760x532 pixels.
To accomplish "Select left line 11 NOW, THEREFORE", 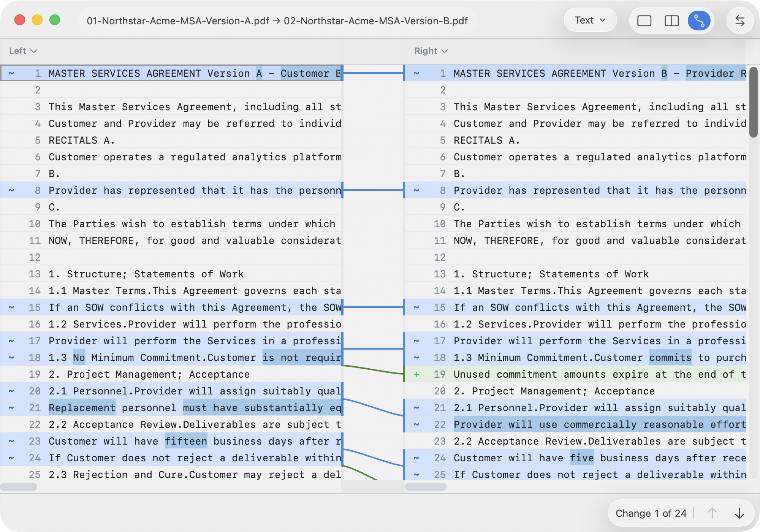I will pyautogui.click(x=171, y=241).
